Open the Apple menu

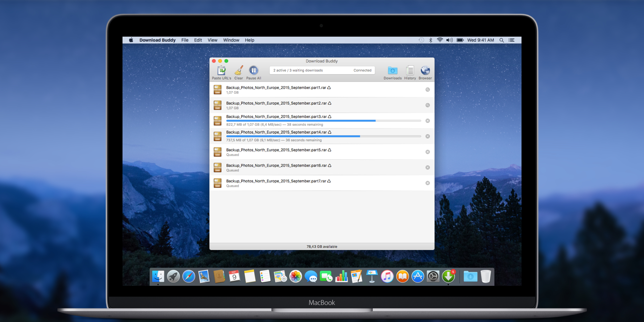131,40
